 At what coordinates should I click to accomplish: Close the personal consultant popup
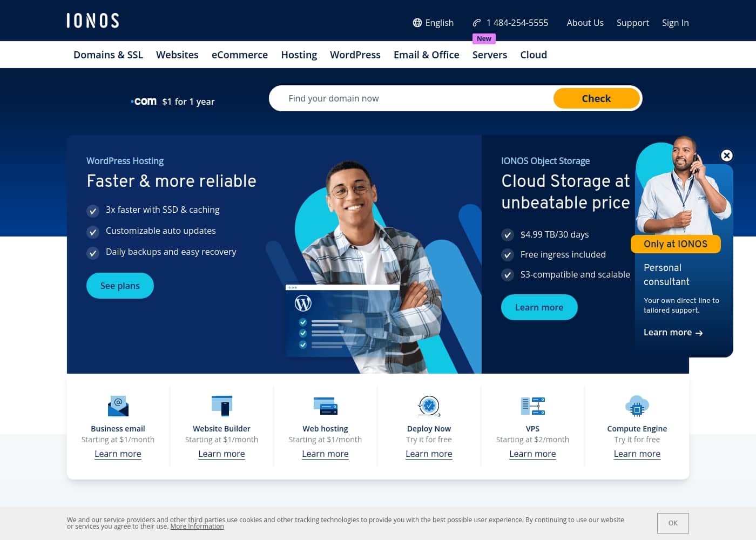pos(727,156)
